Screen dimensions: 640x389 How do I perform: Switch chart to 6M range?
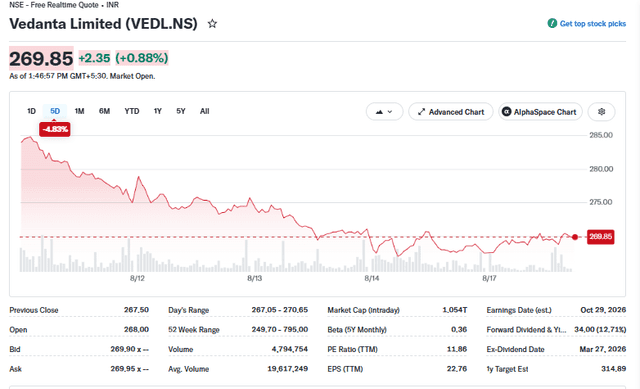click(x=104, y=111)
